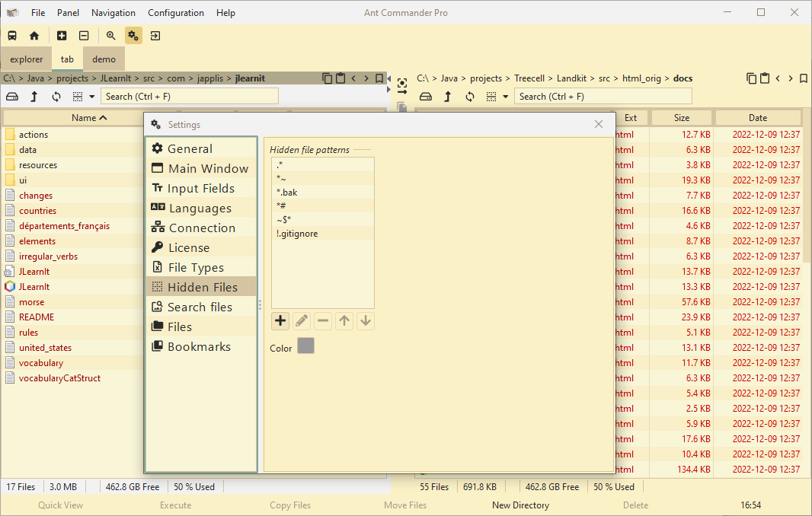Click the plus-square add tab toolbar icon
This screenshot has height=516, width=812.
[x=62, y=36]
